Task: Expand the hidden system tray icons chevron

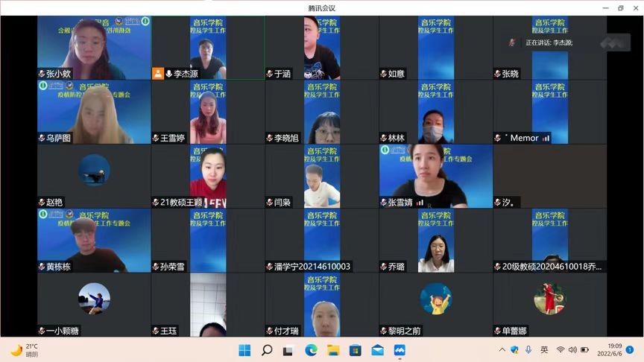Action: point(502,350)
